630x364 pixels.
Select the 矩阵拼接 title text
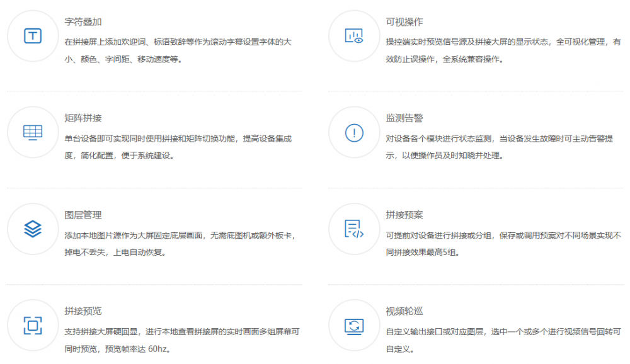83,118
